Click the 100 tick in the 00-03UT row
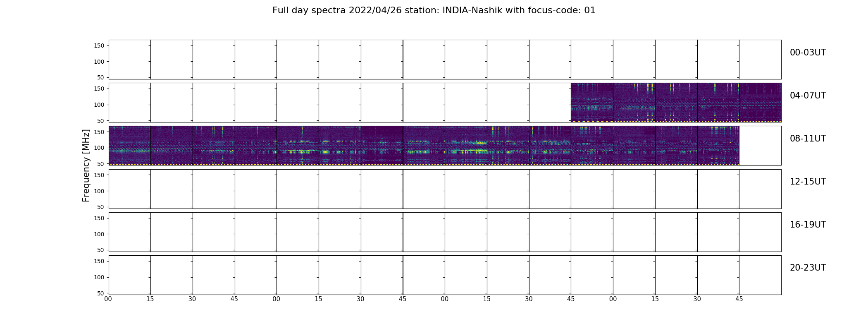868x331 pixels. pyautogui.click(x=99, y=62)
